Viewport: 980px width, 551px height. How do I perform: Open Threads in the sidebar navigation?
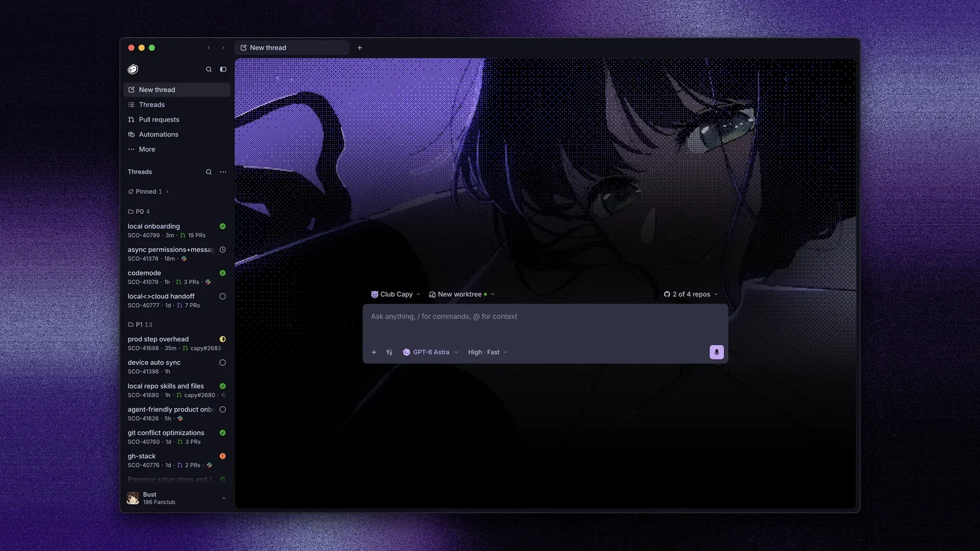pos(177,104)
